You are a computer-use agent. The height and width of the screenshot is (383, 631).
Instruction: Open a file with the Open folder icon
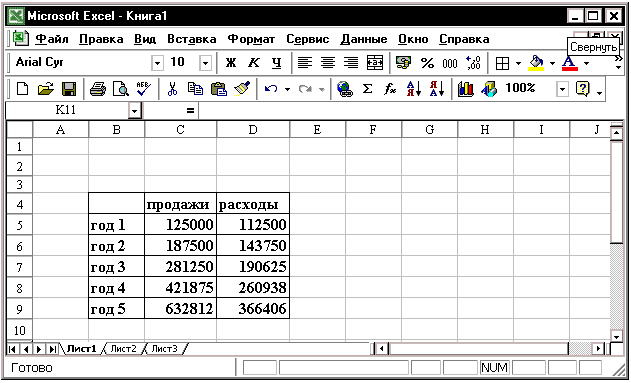tap(45, 89)
